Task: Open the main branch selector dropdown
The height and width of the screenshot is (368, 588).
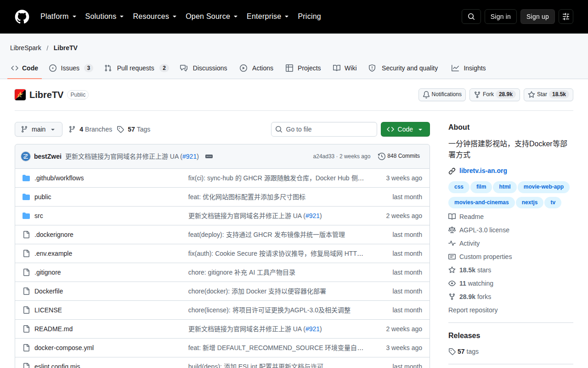Action: click(x=39, y=129)
